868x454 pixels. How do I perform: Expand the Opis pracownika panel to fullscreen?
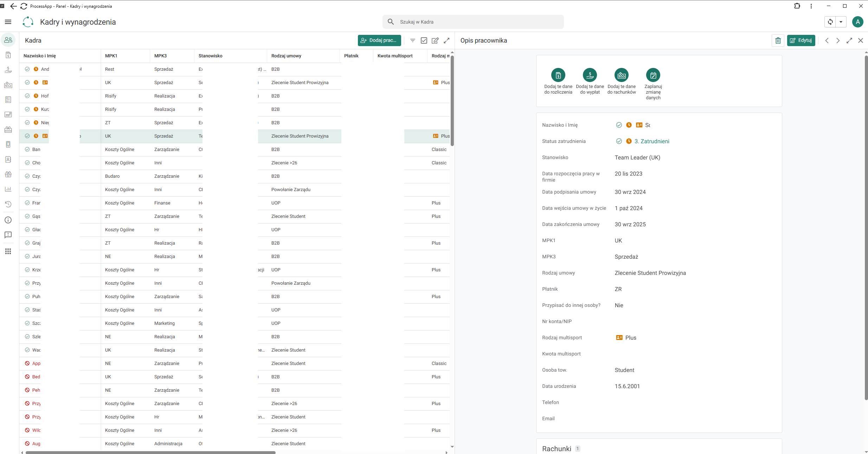tap(849, 40)
